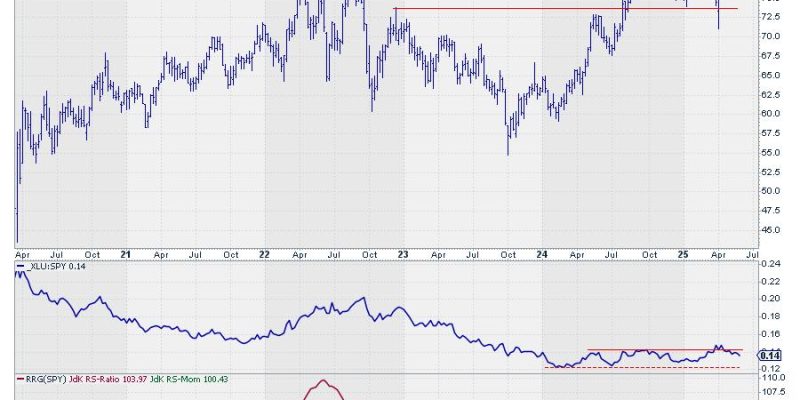This screenshot has width=800, height=400.
Task: Click the 0.24 ratio axis label
Action: coord(770,264)
